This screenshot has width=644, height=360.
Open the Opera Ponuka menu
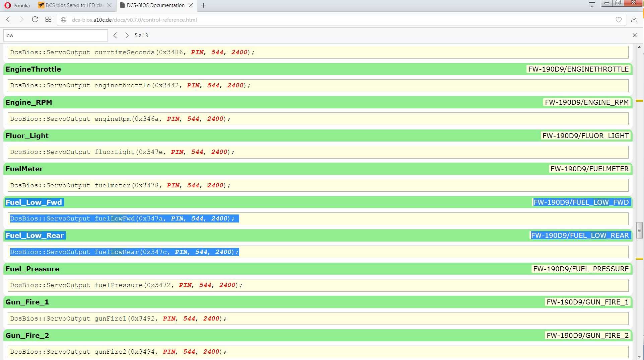(17, 5)
